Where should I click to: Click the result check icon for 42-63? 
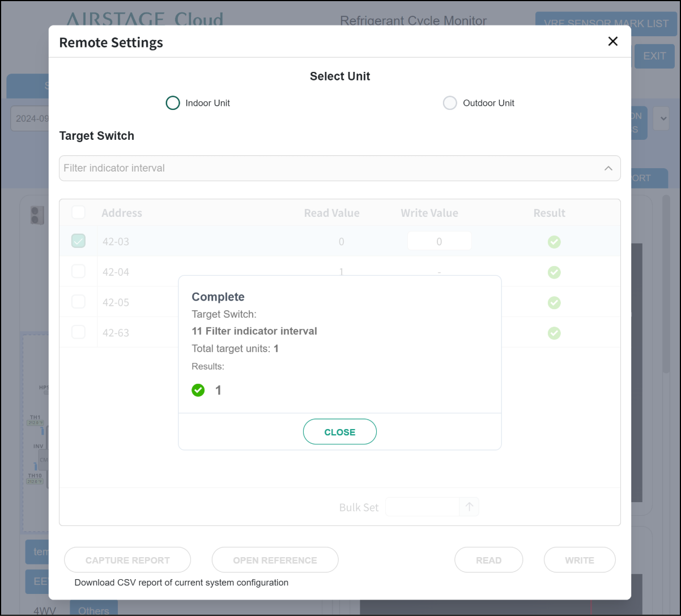click(x=554, y=333)
